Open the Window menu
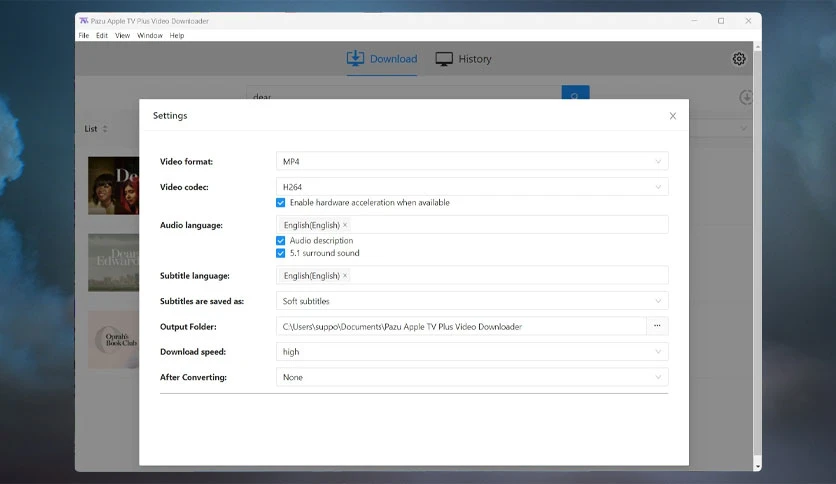Image resolution: width=836 pixels, height=484 pixels. [150, 36]
